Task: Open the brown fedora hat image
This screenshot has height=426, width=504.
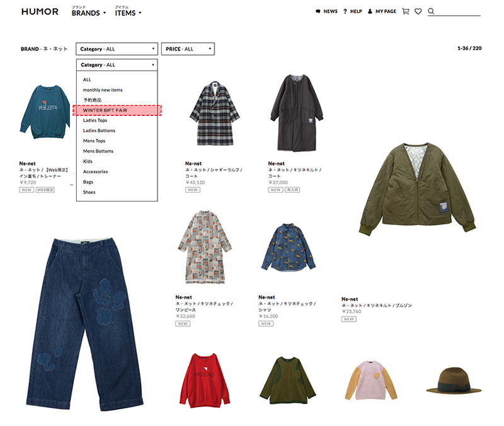Action: point(454,381)
